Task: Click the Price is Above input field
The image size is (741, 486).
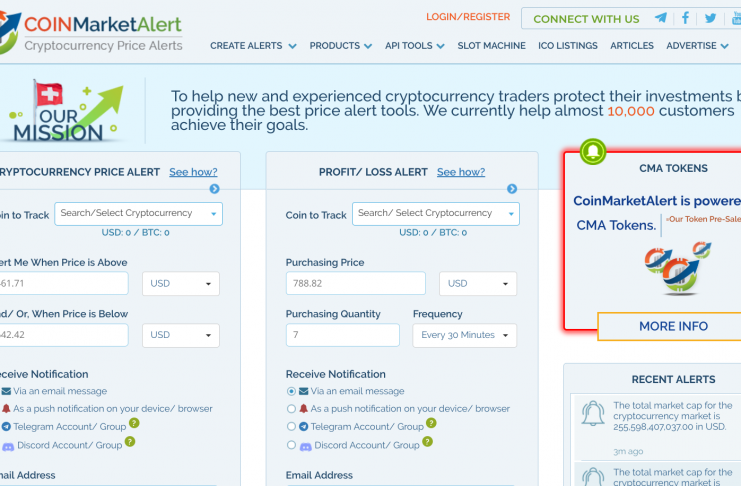Action: [x=63, y=284]
